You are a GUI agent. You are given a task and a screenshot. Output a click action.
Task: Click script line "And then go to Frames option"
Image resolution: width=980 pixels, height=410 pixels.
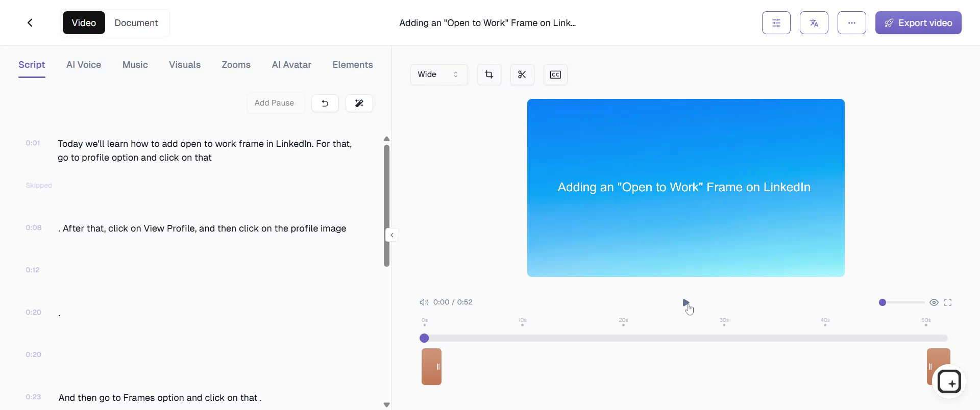coord(160,398)
